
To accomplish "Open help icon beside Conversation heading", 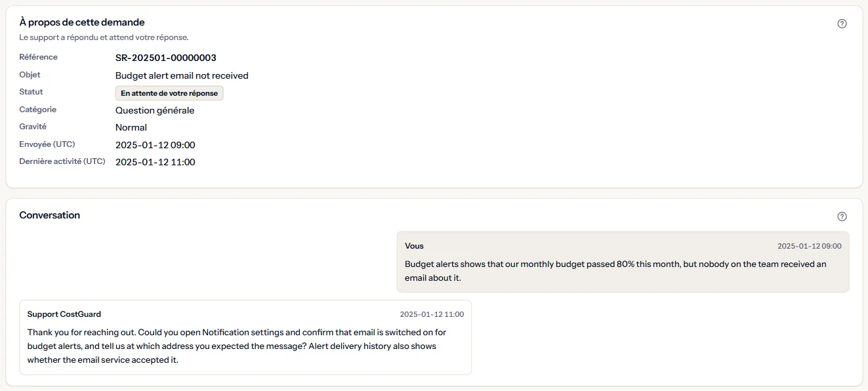I will tap(842, 216).
